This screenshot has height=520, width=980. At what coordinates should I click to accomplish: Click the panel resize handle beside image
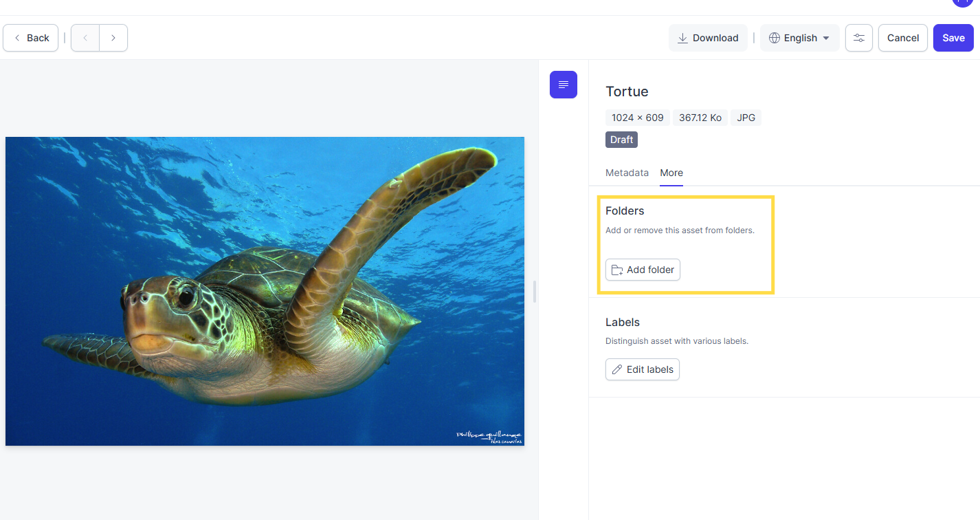click(x=535, y=292)
